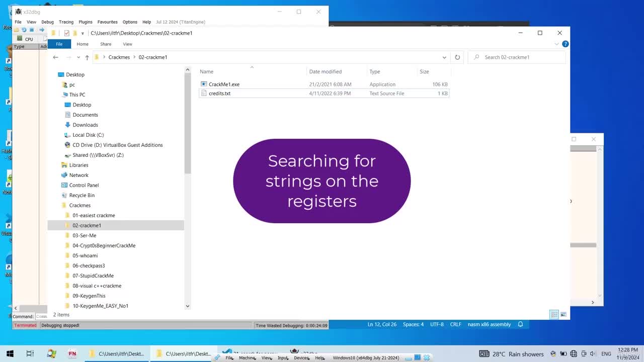The width and height of the screenshot is (644, 362).
Task: Click the Windows Start button
Action: (x=10, y=353)
